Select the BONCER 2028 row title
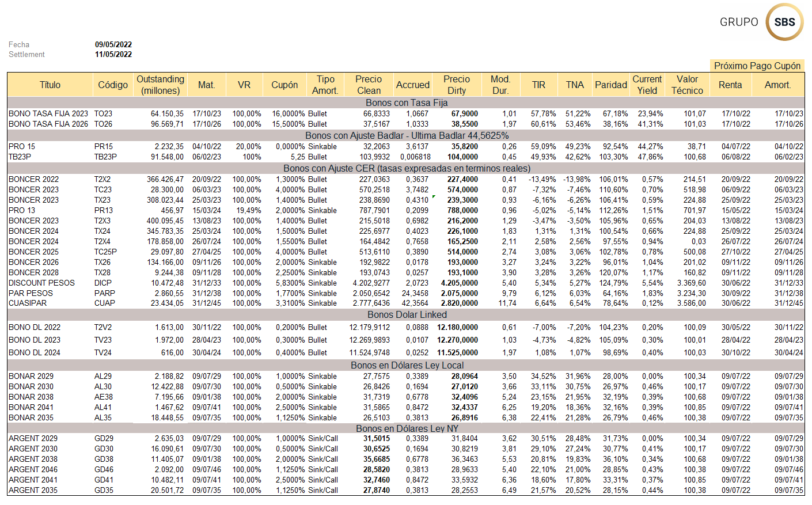Screen dimensions: 812x505 tap(33, 272)
